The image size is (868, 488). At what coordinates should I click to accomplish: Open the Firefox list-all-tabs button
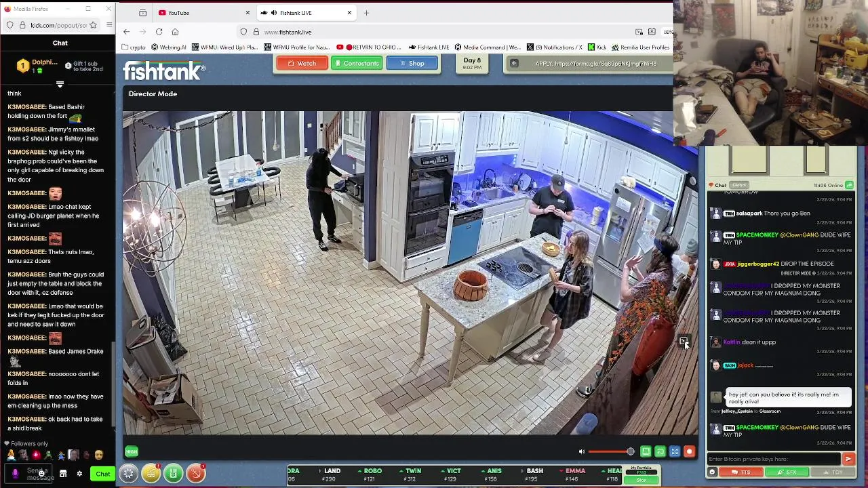[142, 13]
